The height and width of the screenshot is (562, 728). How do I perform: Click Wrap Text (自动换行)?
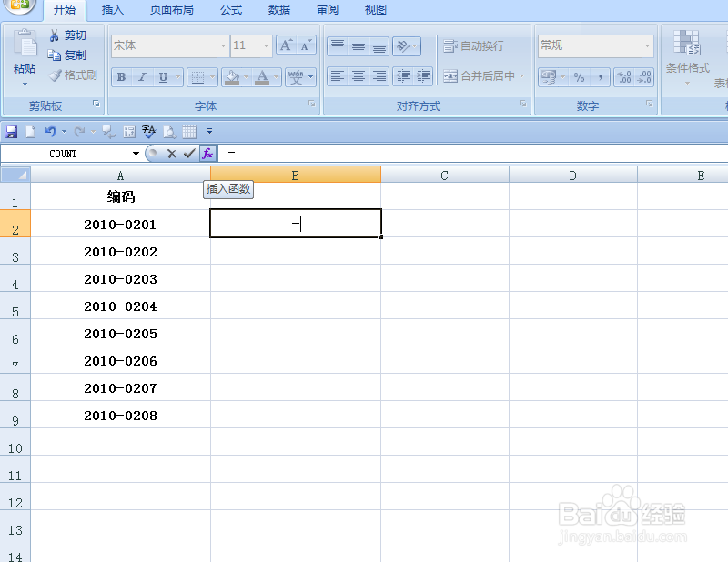click(x=473, y=46)
